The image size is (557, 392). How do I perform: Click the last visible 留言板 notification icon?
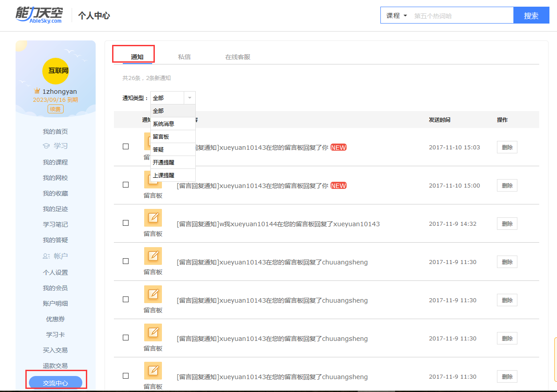(x=153, y=371)
